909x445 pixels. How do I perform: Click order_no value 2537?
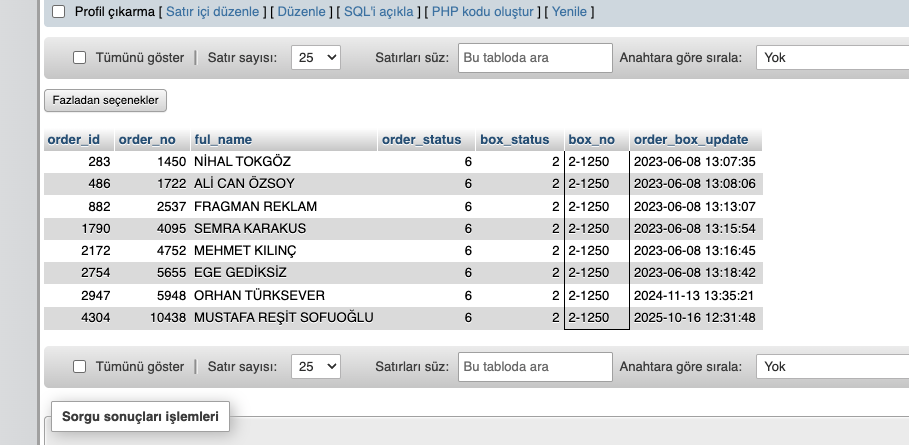click(x=172, y=206)
